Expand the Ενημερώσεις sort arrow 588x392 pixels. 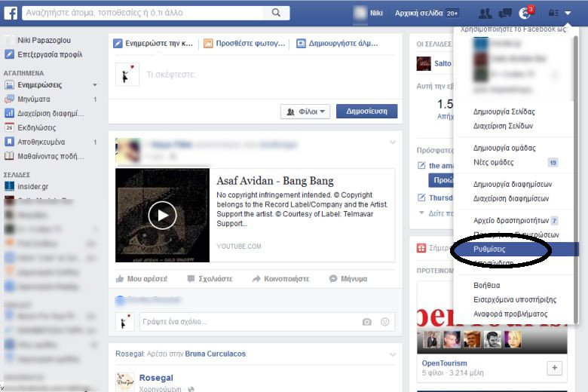(95, 85)
